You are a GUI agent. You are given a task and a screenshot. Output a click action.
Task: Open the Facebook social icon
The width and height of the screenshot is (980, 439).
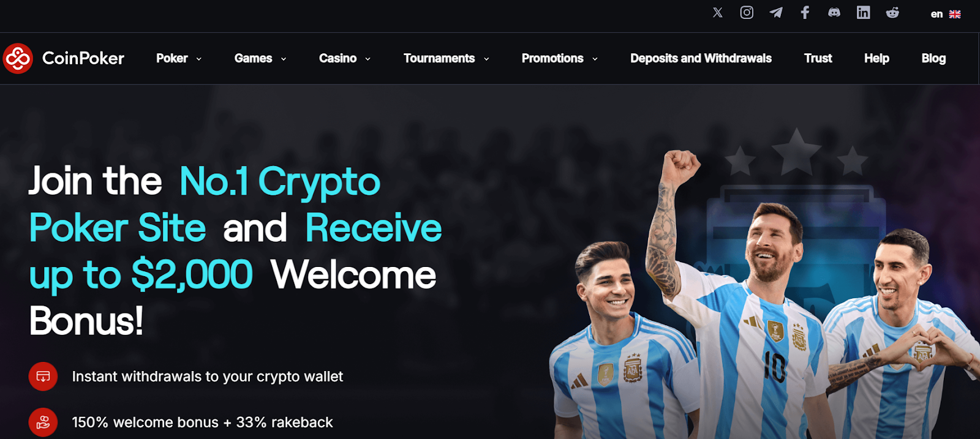(805, 13)
